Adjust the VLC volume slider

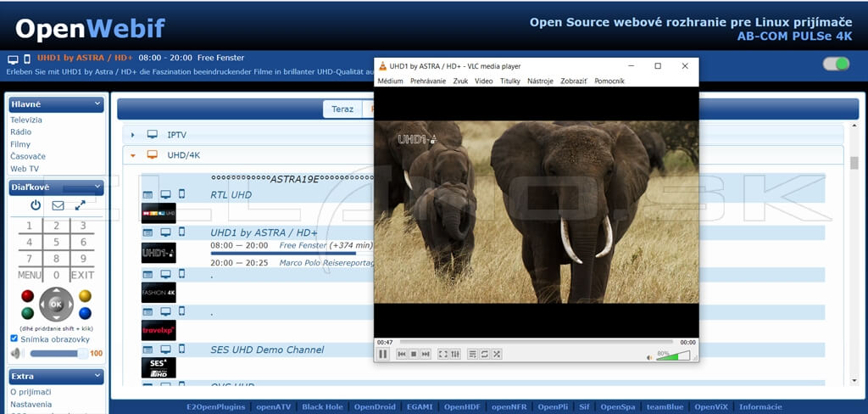(673, 355)
